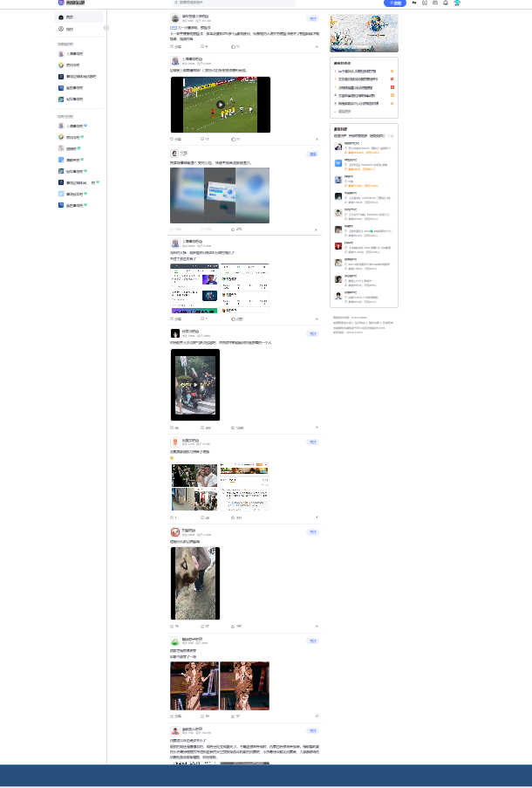The image size is (532, 788).
Task: Dismiss the first text-only post with X
Action: pyautogui.click(x=317, y=47)
